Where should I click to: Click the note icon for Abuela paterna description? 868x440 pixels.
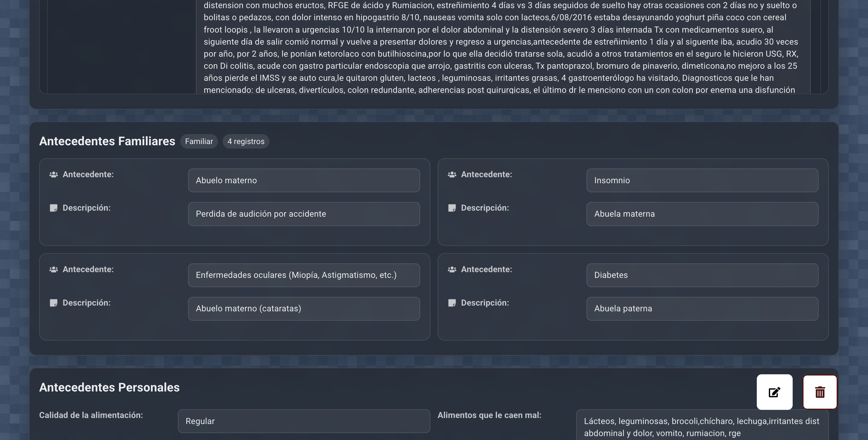(452, 303)
